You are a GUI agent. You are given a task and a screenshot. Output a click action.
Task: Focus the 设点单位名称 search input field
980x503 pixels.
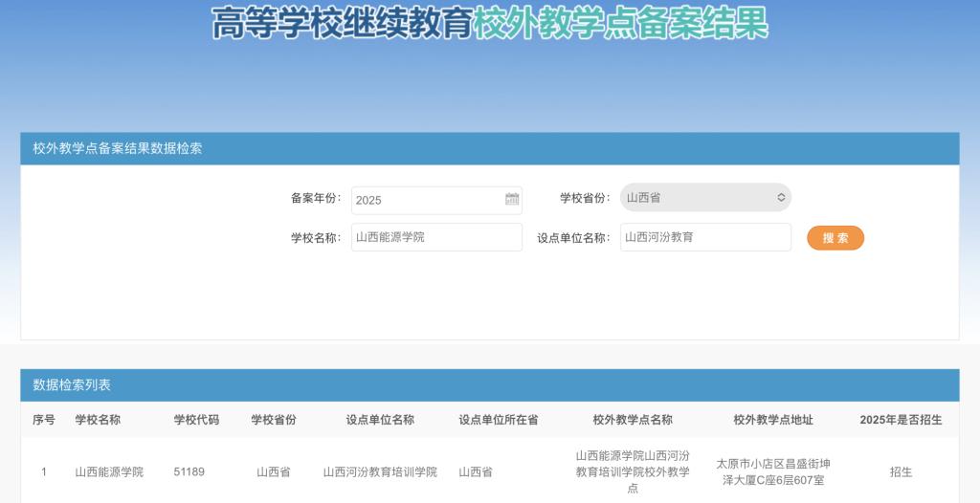[x=705, y=237]
